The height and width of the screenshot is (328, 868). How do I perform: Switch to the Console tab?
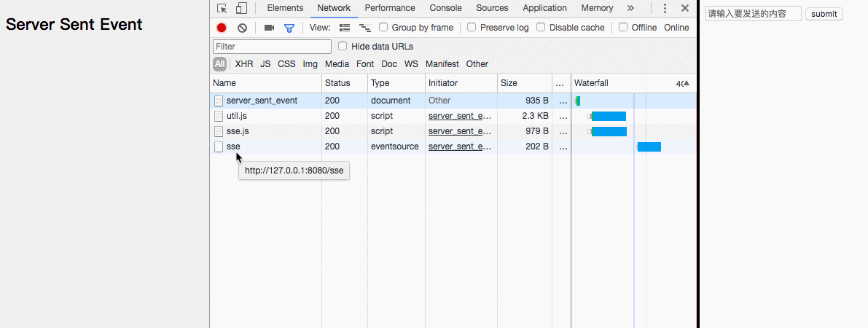click(445, 9)
